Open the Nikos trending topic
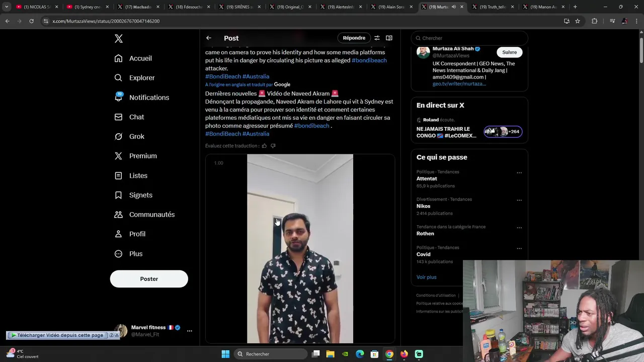 tap(423, 206)
